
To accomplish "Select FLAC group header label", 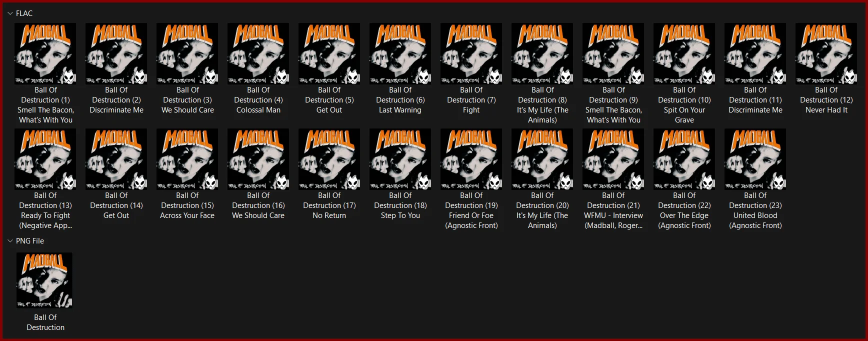I will pos(24,13).
